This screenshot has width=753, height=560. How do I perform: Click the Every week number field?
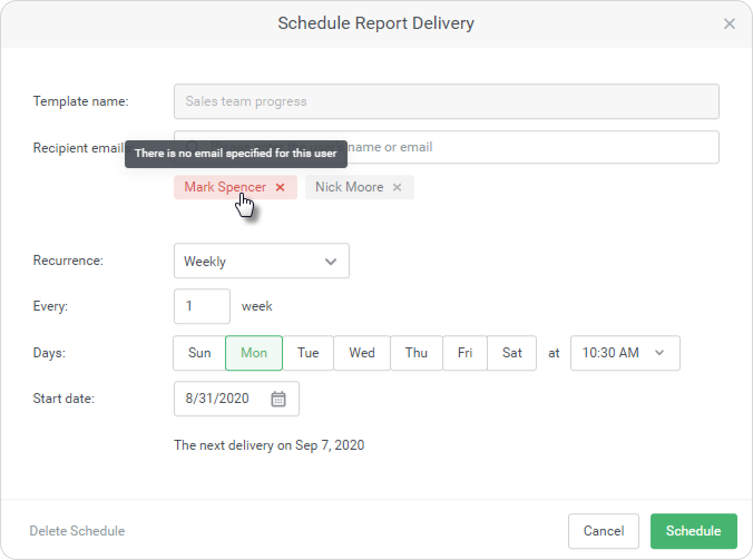click(x=202, y=306)
